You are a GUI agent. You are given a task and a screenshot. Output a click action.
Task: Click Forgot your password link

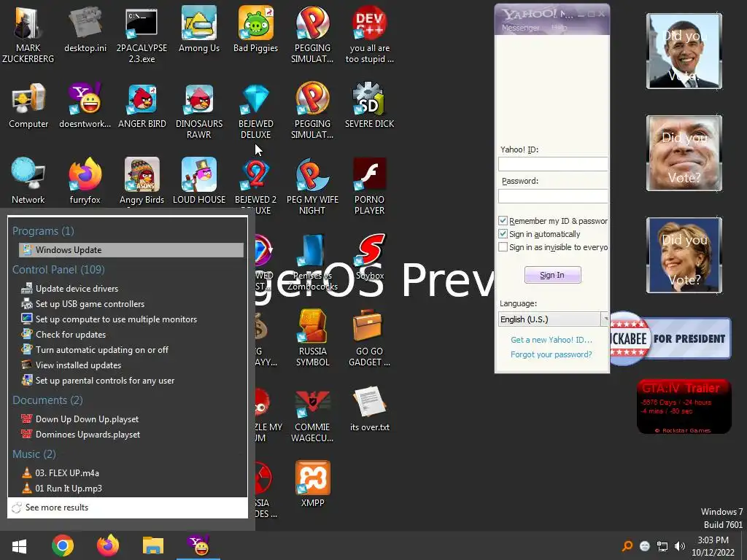point(551,354)
